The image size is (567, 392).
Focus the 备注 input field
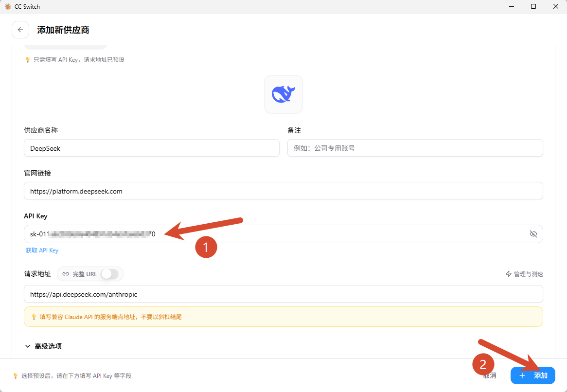pos(415,148)
